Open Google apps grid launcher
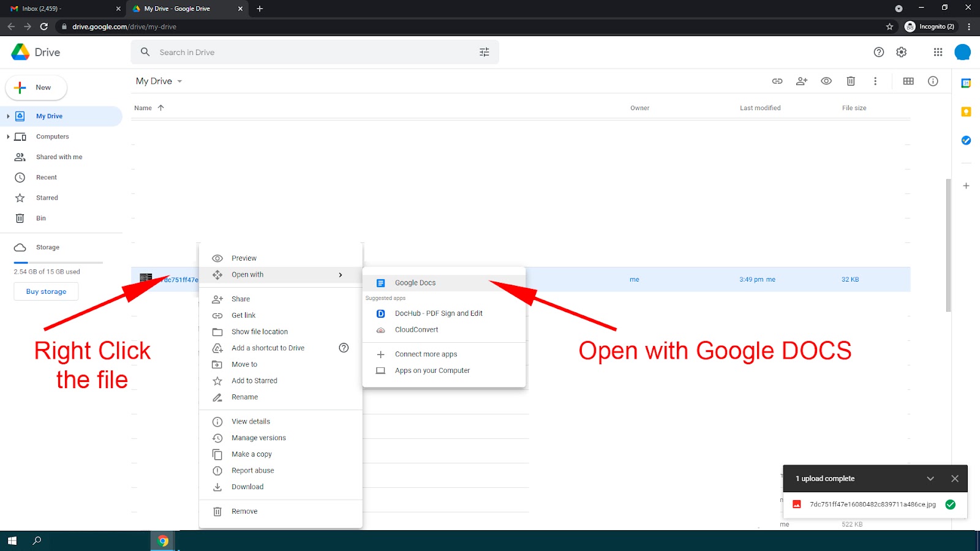This screenshot has height=551, width=980. click(938, 52)
